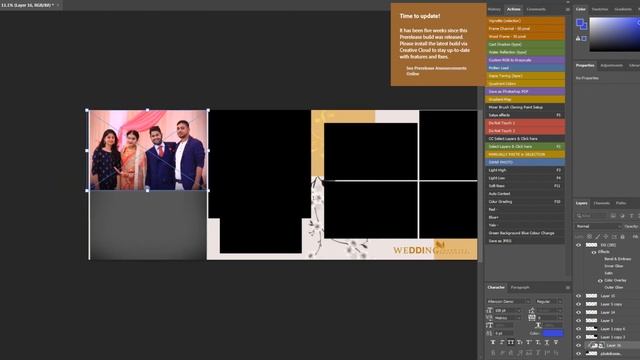This screenshot has width=640, height=360.
Task: Open the Character panel flyout menu icon
Action: pyautogui.click(x=568, y=288)
